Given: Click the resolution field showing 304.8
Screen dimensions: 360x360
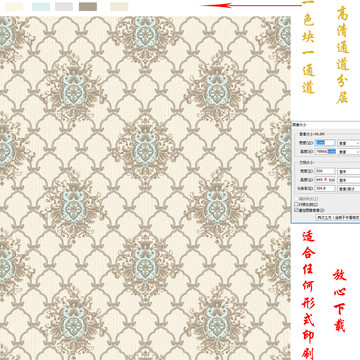Looking at the screenshot, I should click(325, 188).
